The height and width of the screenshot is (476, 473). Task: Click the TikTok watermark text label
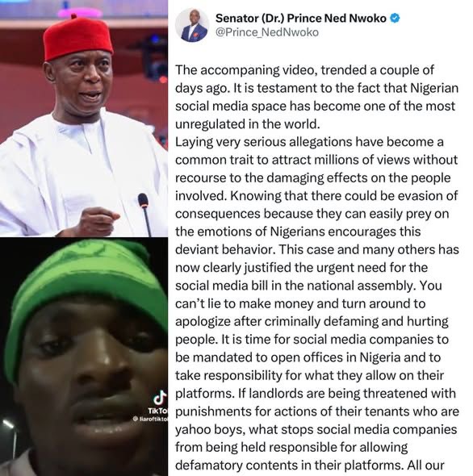157,411
